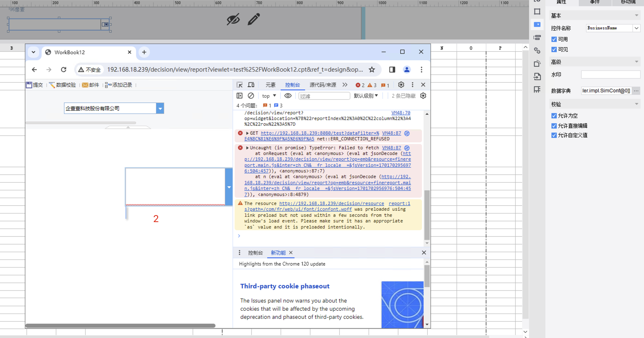Open console settings gear

(423, 96)
